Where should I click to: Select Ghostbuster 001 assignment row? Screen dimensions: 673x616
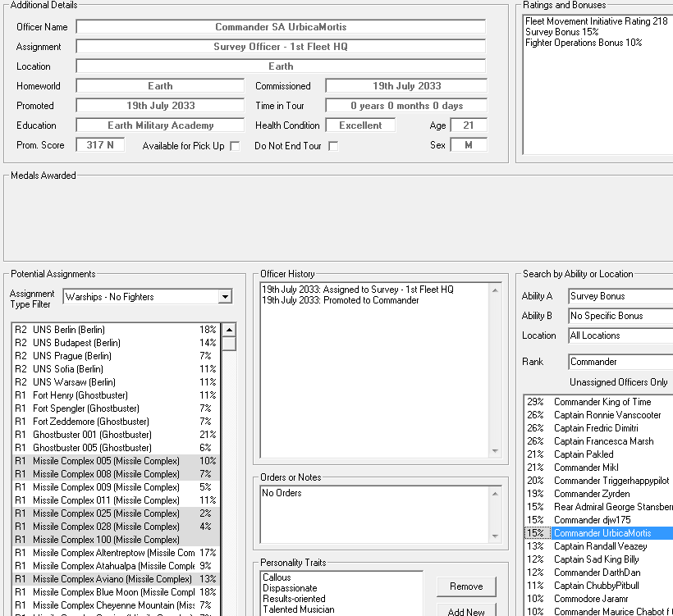coord(116,435)
